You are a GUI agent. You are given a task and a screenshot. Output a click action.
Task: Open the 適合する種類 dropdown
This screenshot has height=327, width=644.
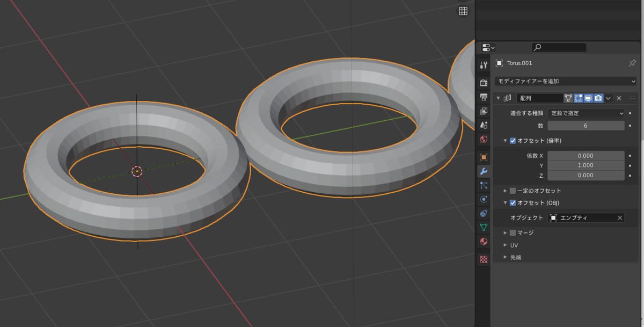pos(586,113)
